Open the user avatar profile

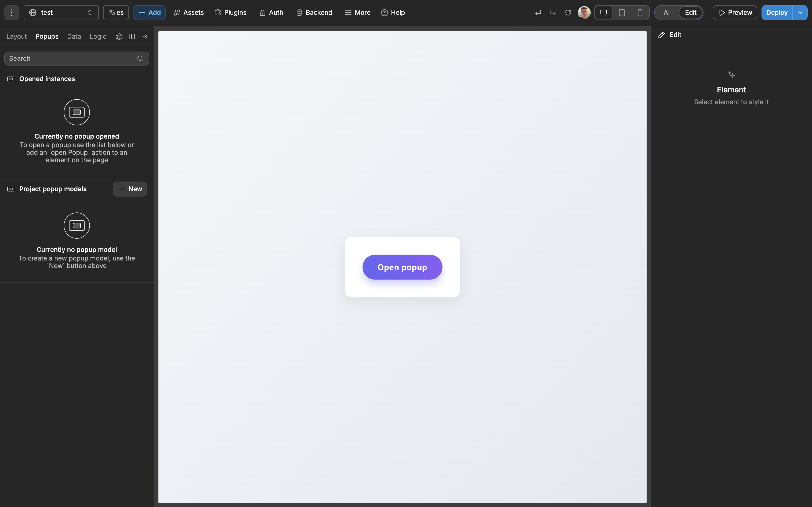click(x=584, y=12)
